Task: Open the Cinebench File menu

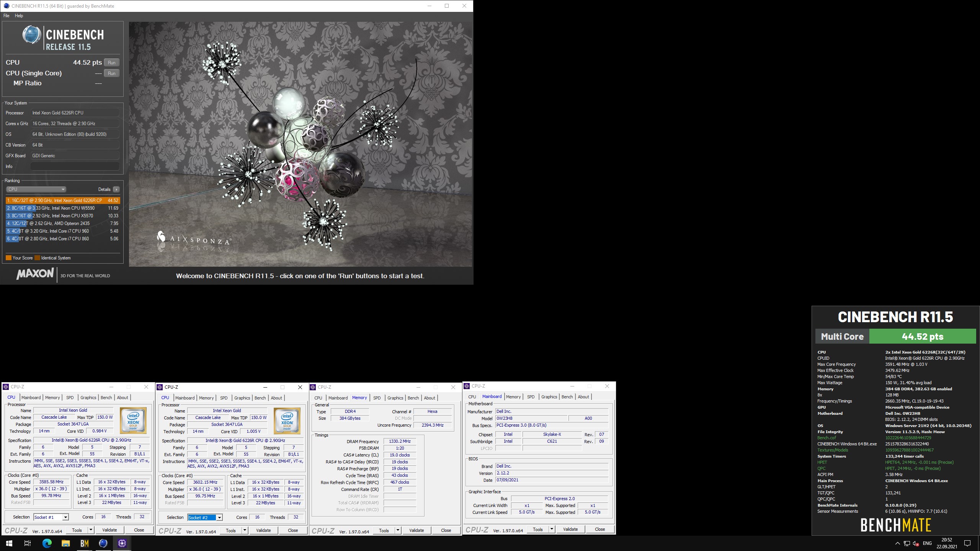Action: point(7,16)
